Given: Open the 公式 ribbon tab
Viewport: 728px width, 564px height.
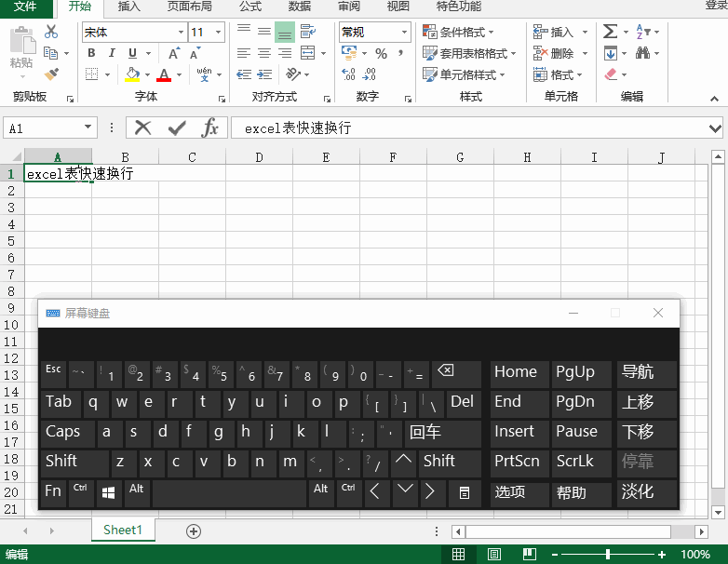Looking at the screenshot, I should [250, 7].
